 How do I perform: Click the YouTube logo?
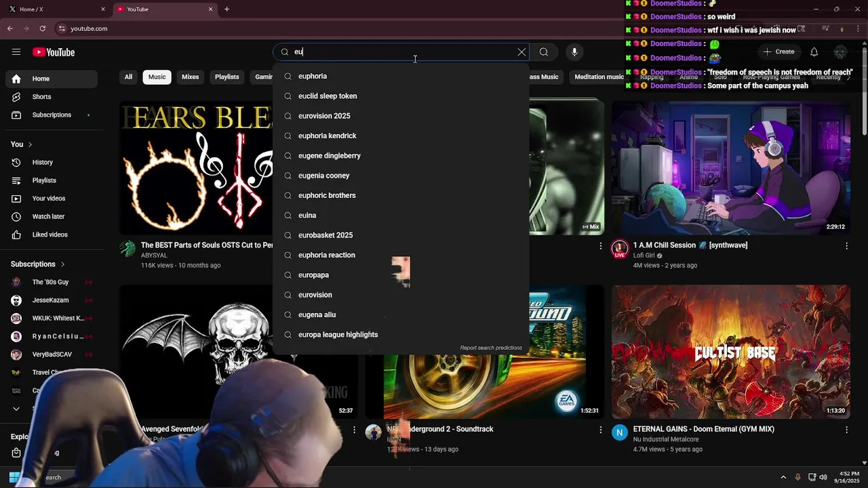54,52
